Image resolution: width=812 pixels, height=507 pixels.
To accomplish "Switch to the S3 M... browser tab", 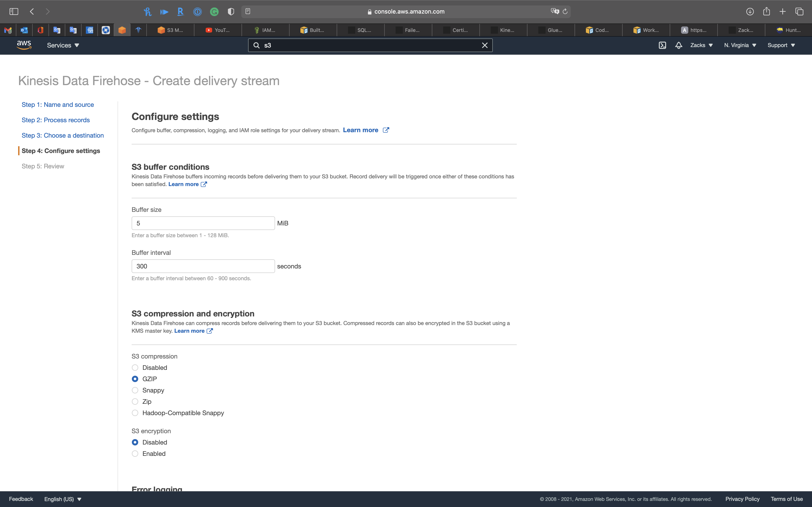I will pos(170,30).
